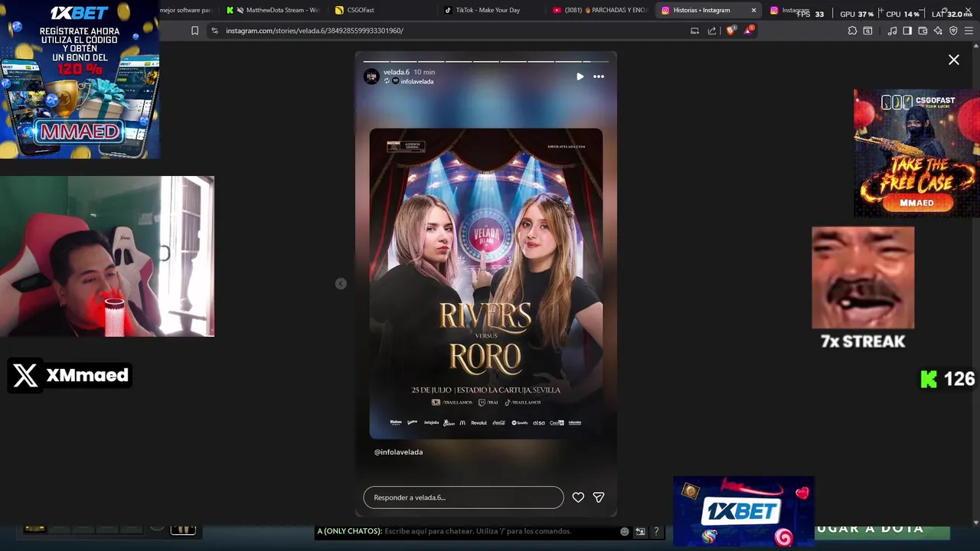The image size is (980, 551).
Task: Open the VPN shield icon in toolbar
Action: 953,31
